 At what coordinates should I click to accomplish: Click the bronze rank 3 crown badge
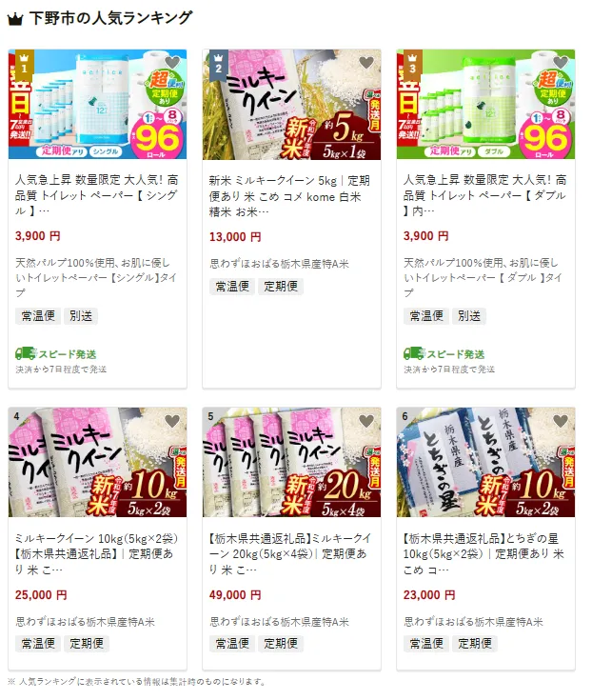click(x=413, y=65)
